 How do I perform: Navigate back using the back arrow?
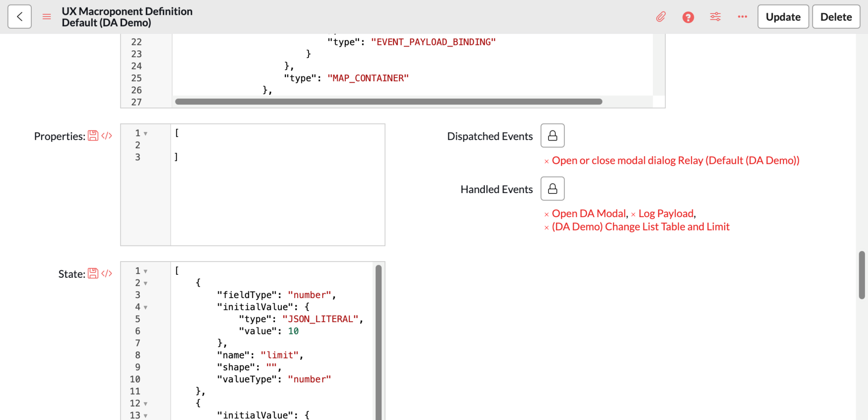point(19,17)
